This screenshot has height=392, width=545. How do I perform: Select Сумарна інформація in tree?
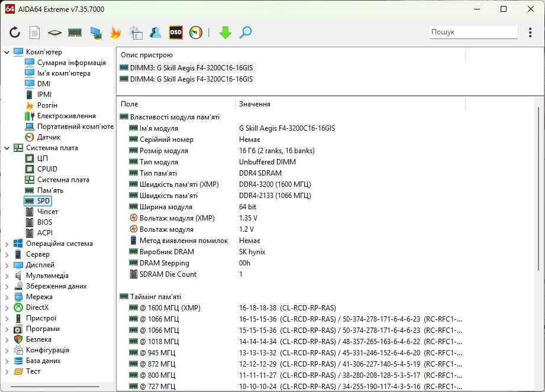tap(65, 63)
